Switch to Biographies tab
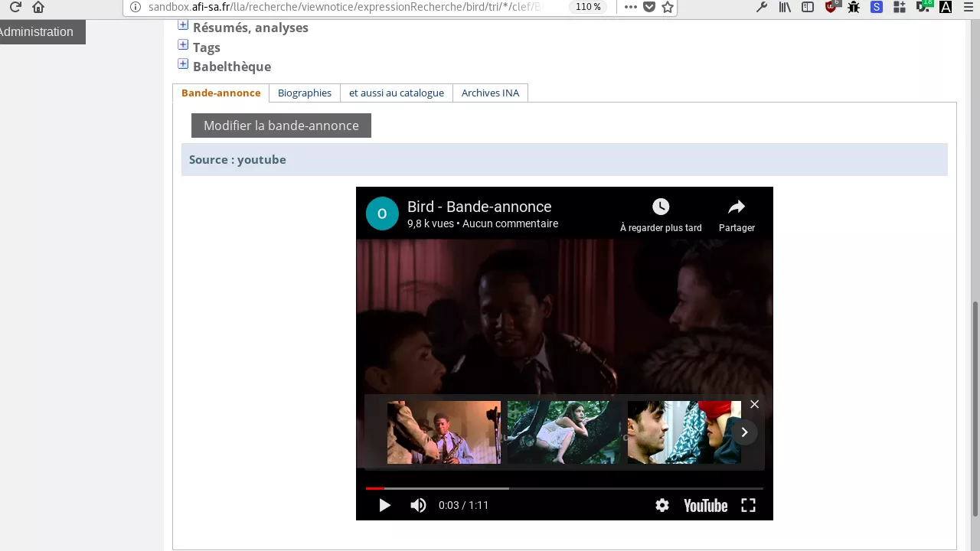Viewport: 980px width, 551px height. pyautogui.click(x=305, y=93)
